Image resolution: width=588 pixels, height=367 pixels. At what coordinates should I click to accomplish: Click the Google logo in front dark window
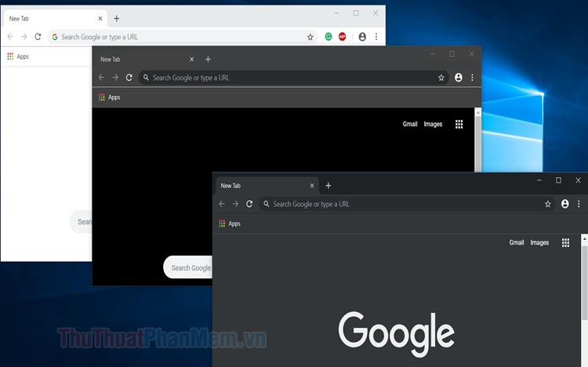[x=397, y=333]
